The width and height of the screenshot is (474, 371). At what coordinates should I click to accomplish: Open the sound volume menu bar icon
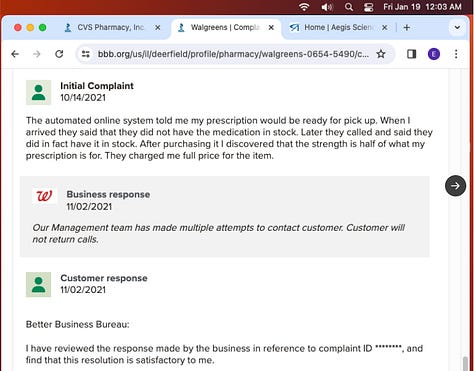click(327, 7)
